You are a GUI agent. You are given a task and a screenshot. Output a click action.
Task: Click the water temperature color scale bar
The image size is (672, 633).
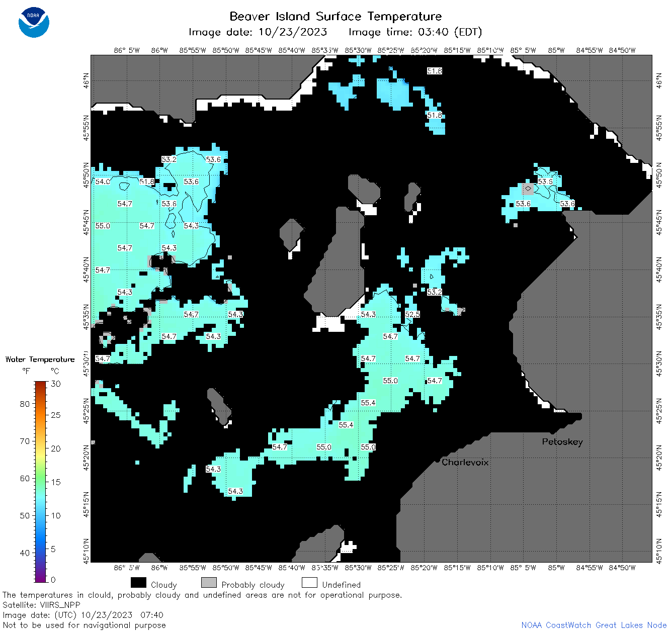tap(41, 481)
